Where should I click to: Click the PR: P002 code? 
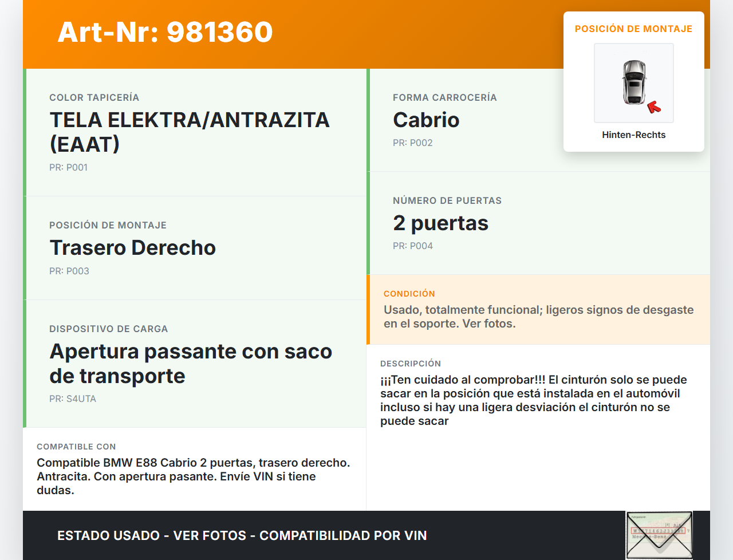tap(412, 143)
